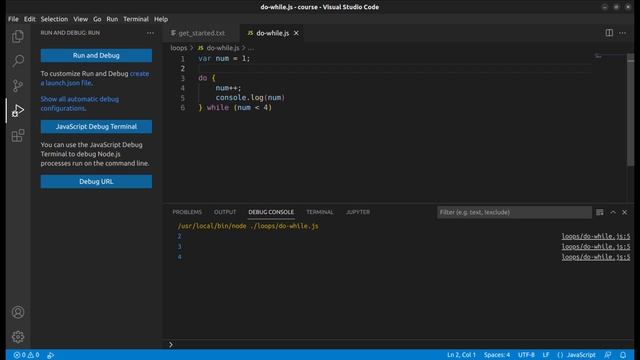Open Run and Debug panel more actions
This screenshot has width=640, height=360.
pos(150,33)
